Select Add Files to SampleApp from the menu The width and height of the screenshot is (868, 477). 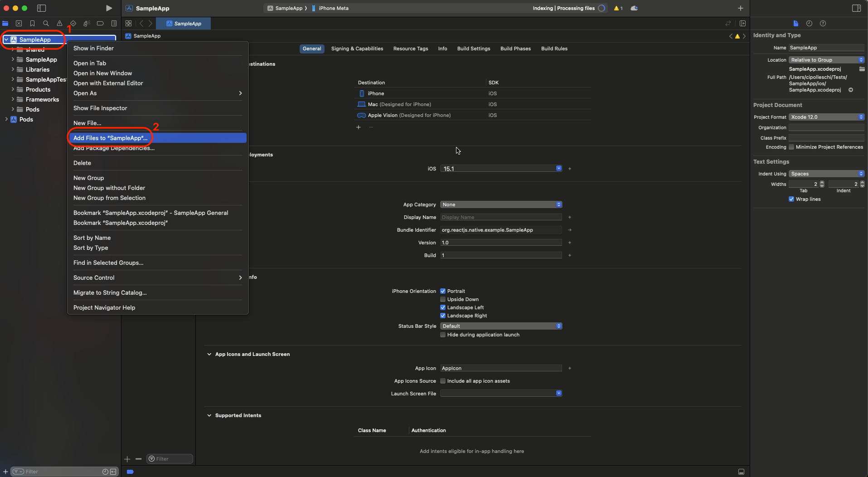[x=110, y=138]
